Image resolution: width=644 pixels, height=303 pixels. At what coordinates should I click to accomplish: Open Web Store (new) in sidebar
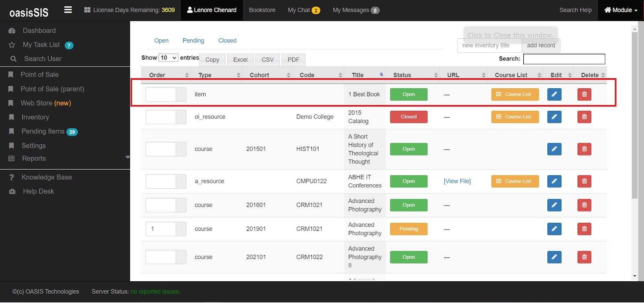tap(46, 103)
